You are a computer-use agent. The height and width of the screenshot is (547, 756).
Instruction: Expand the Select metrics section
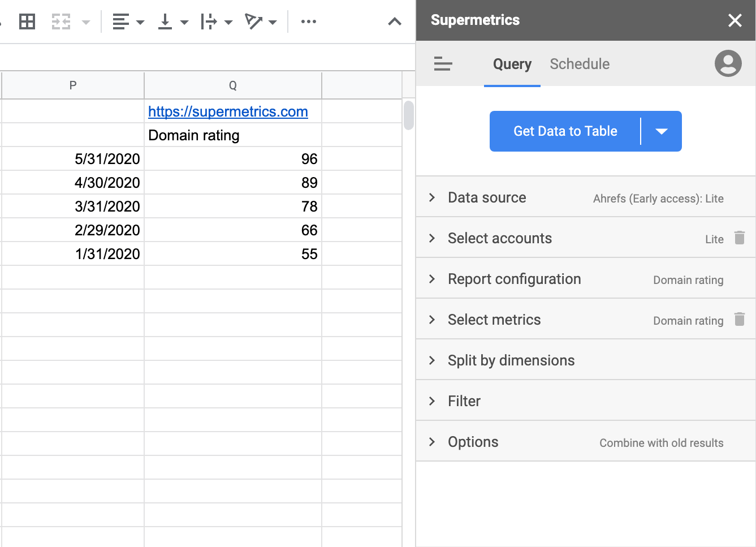tap(586, 319)
